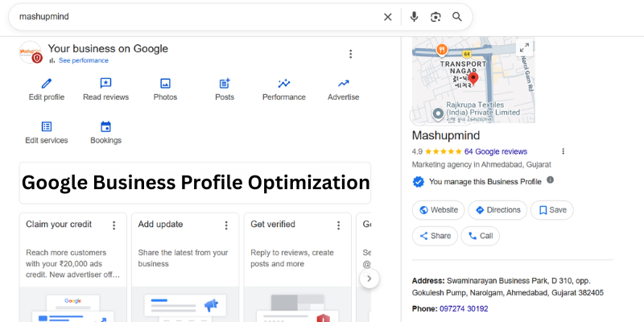Open the Claim your credit card

tap(73, 267)
